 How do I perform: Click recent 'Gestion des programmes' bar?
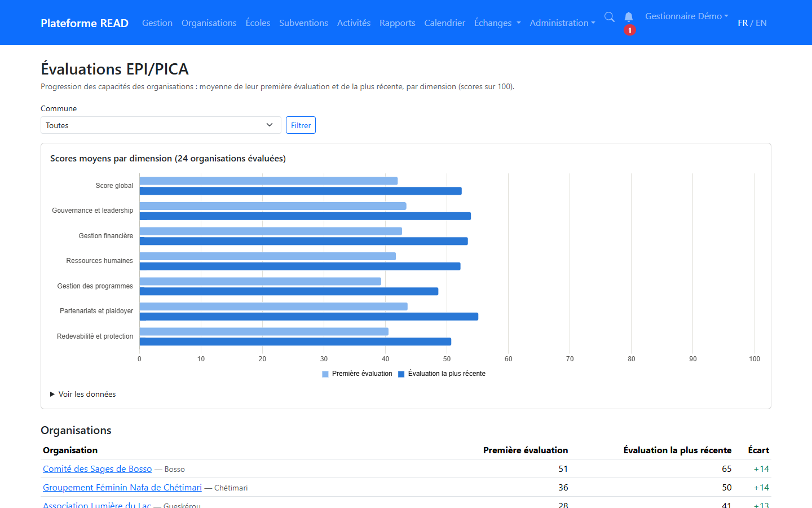pyautogui.click(x=289, y=292)
